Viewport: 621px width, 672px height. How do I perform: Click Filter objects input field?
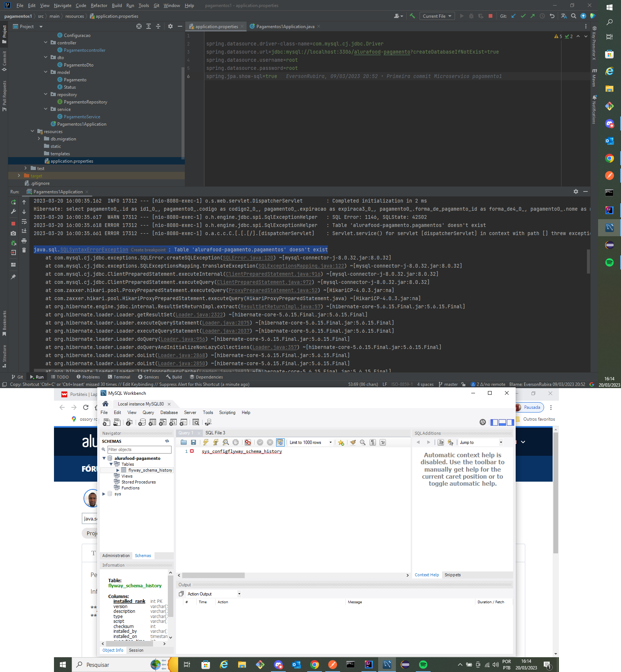tap(139, 449)
